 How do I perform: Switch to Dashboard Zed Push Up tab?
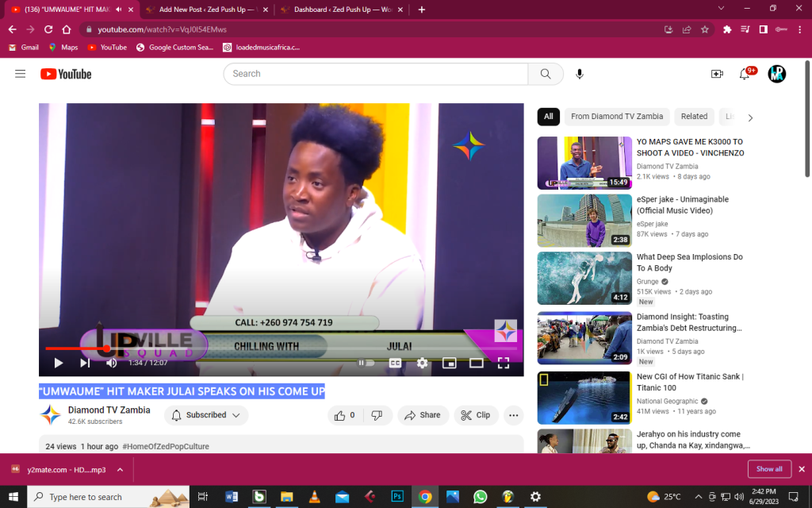point(343,10)
